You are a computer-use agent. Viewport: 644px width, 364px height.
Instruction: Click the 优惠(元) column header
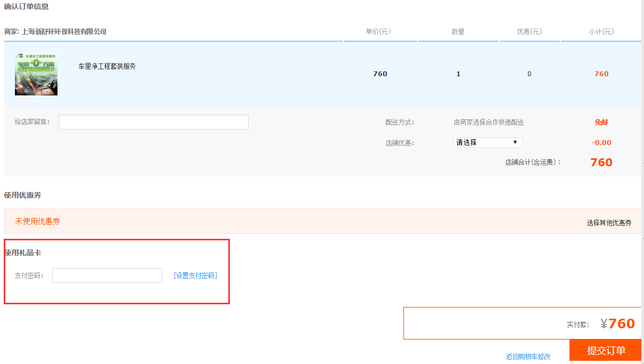[x=529, y=31]
